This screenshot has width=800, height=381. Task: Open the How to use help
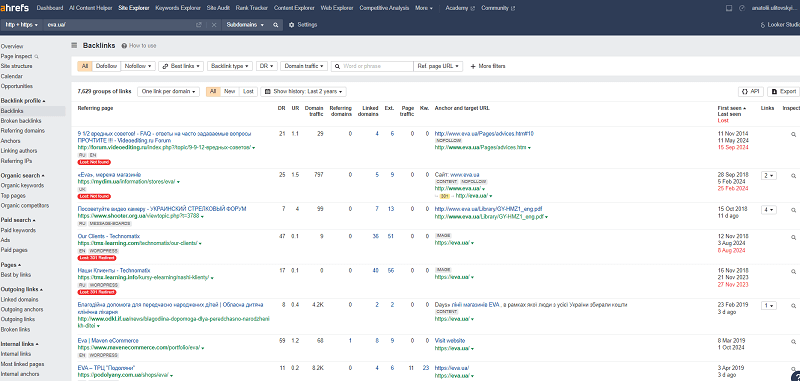point(139,46)
